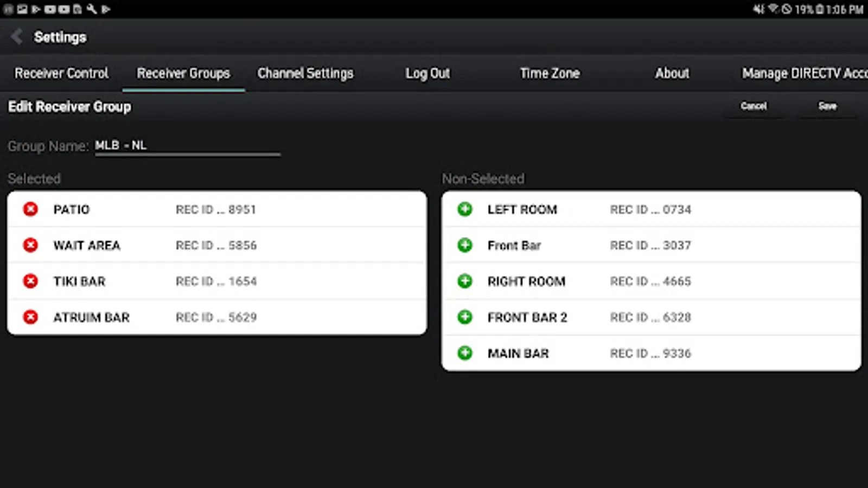This screenshot has height=488, width=868.
Task: Open the Channel Settings tab
Action: 305,73
